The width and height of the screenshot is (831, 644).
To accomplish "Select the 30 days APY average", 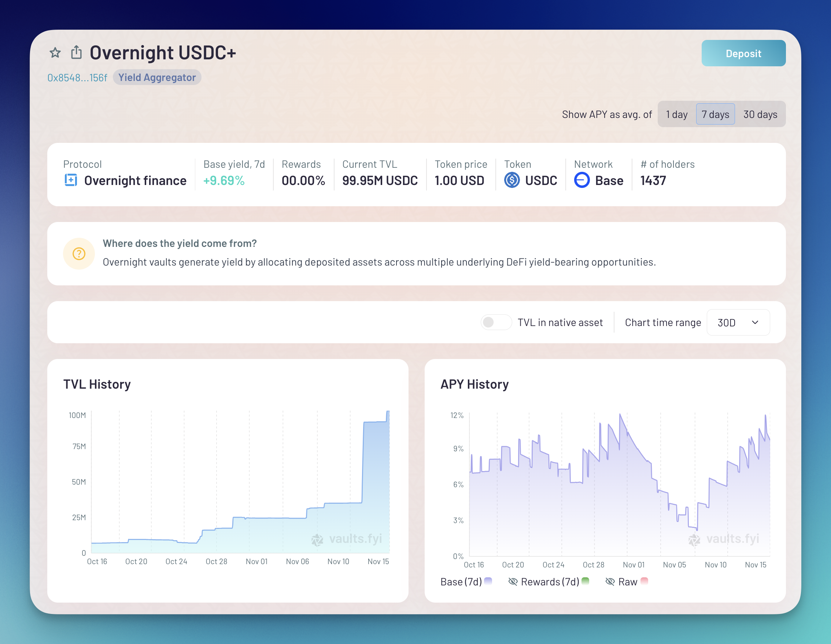I will pyautogui.click(x=760, y=114).
